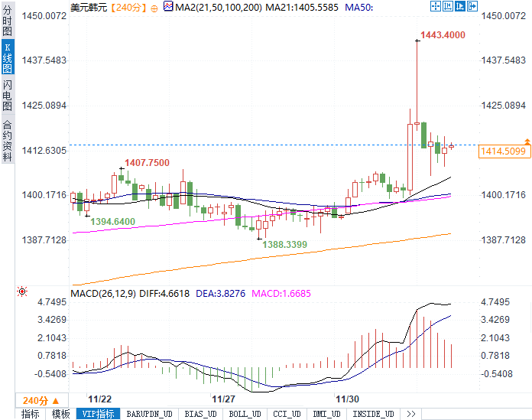Image resolution: width=532 pixels, height=420 pixels.
Task: Select the 合约资料 side tab
Action: [x=8, y=141]
